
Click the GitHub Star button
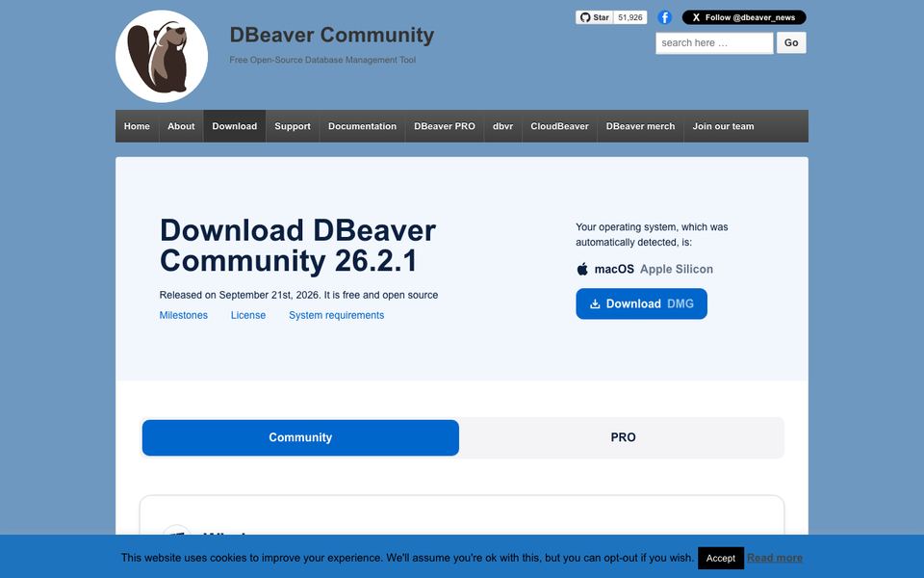click(594, 17)
